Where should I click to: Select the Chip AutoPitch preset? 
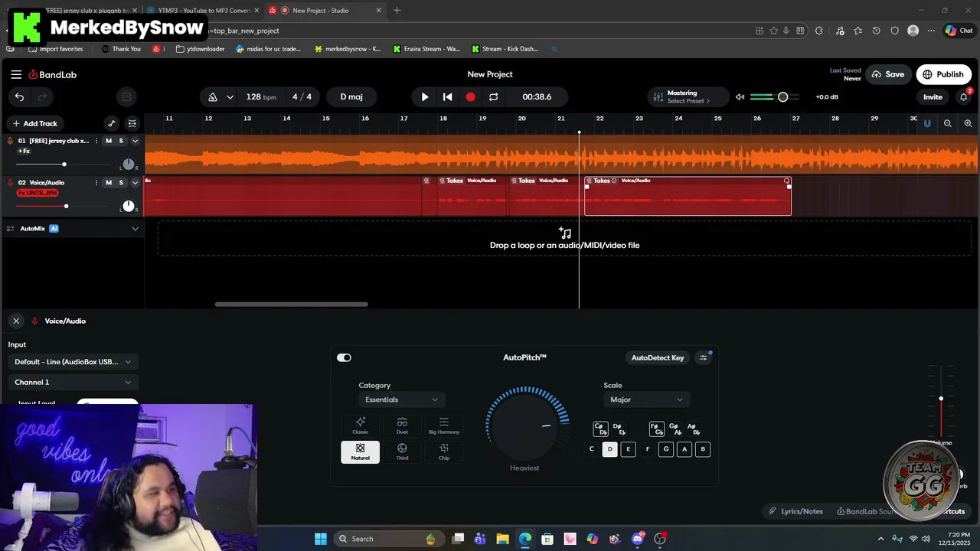pos(444,452)
